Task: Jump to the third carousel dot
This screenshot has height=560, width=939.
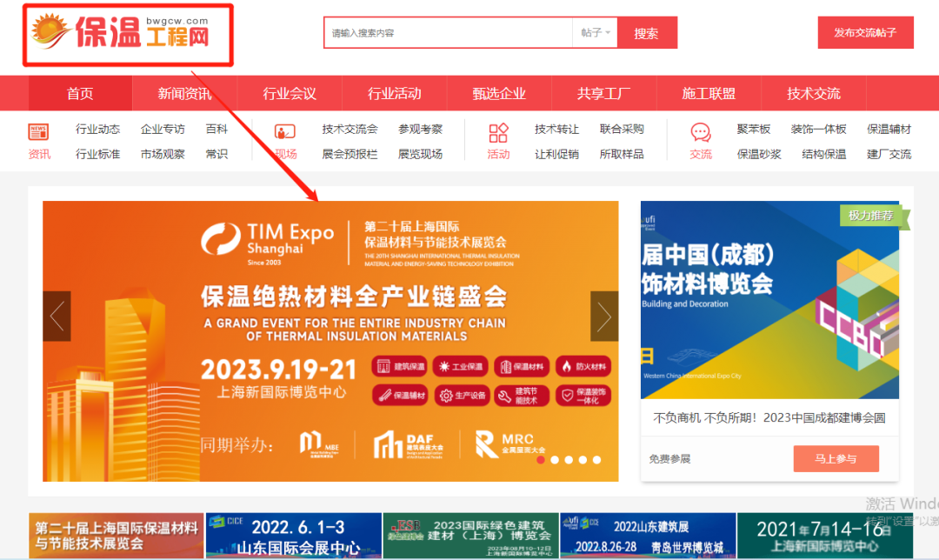Action: [569, 460]
